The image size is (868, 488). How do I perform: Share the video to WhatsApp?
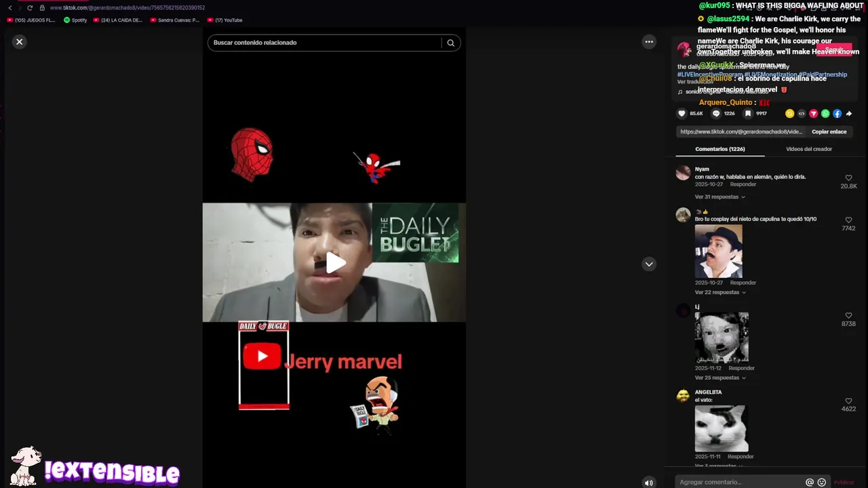coord(825,114)
